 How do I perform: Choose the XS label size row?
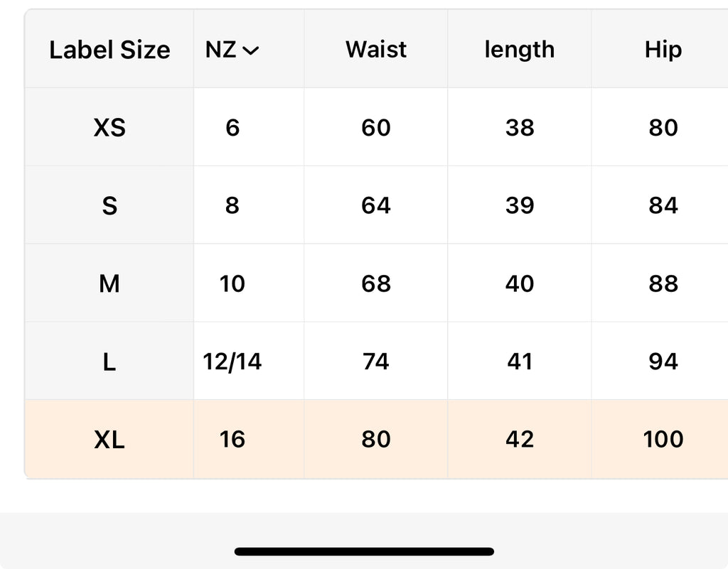[x=109, y=128]
